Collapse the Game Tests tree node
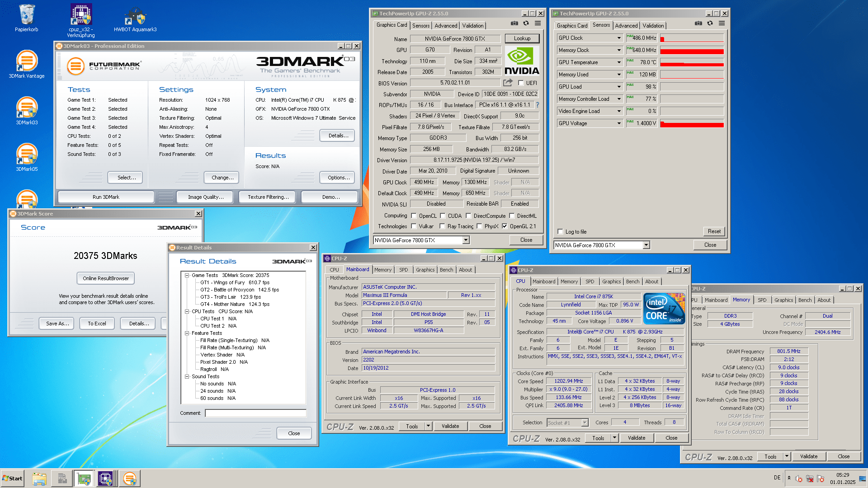 pyautogui.click(x=187, y=275)
